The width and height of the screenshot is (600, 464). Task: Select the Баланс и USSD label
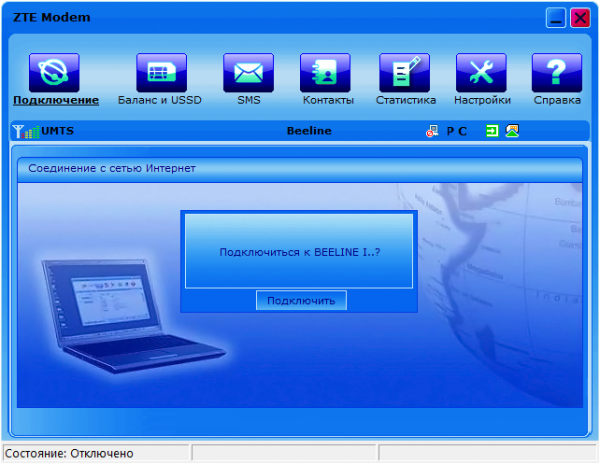(160, 100)
